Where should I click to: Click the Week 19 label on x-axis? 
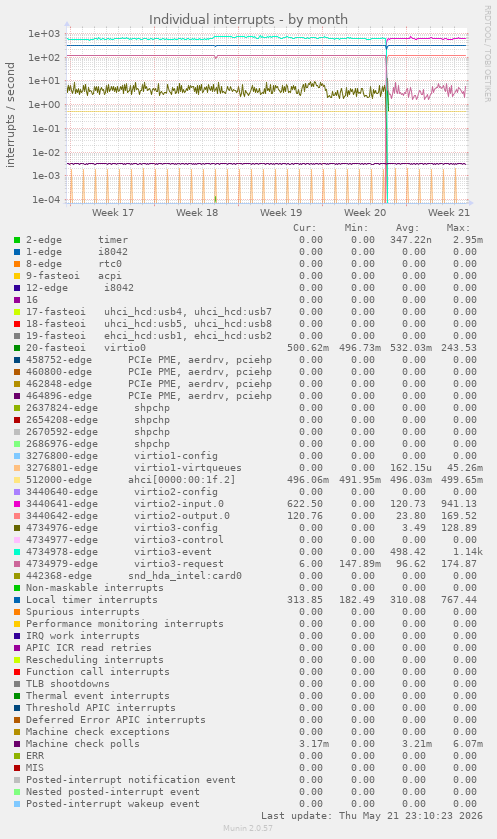click(x=281, y=212)
